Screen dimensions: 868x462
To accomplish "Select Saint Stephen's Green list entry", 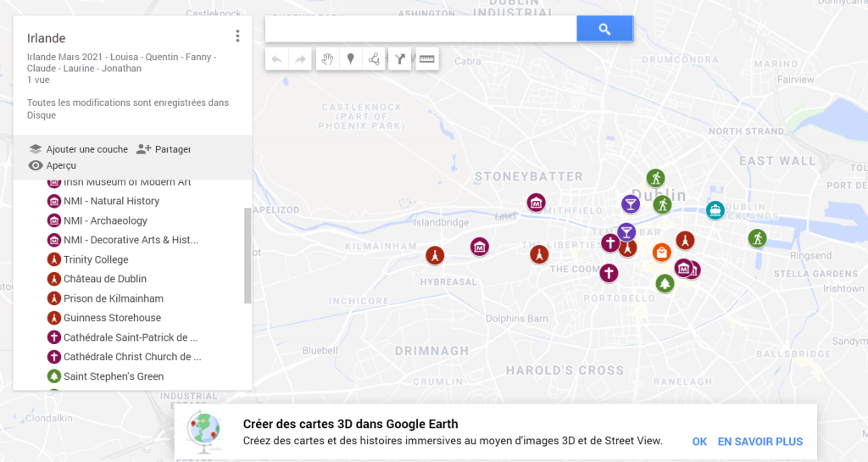I will click(114, 376).
